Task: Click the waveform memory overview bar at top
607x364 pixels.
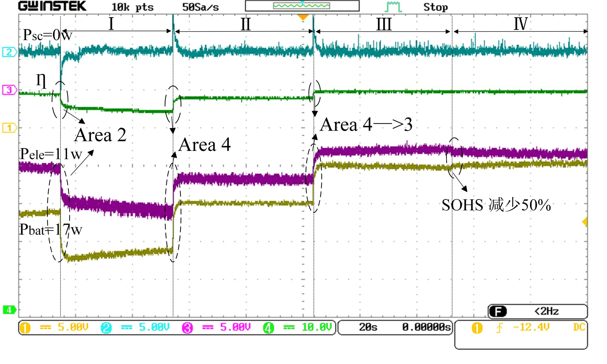Action: point(302,6)
